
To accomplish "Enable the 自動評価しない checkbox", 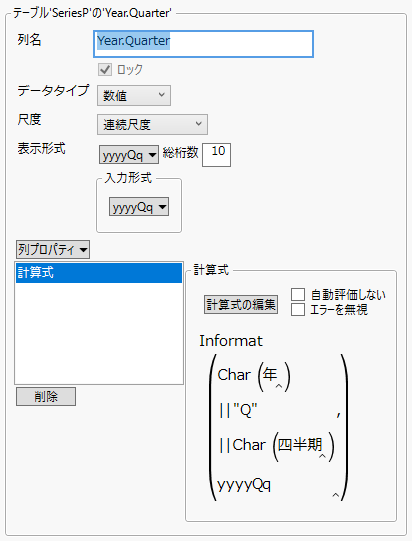I will tap(298, 295).
